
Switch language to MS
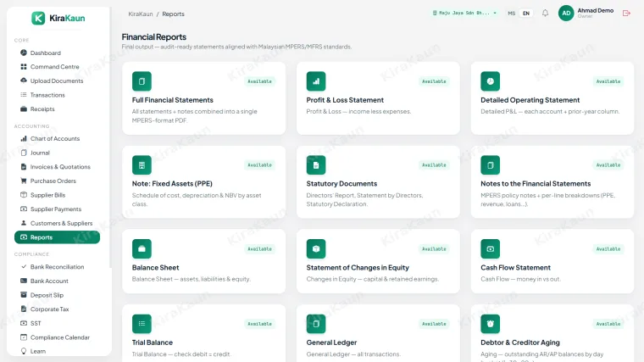pos(511,14)
